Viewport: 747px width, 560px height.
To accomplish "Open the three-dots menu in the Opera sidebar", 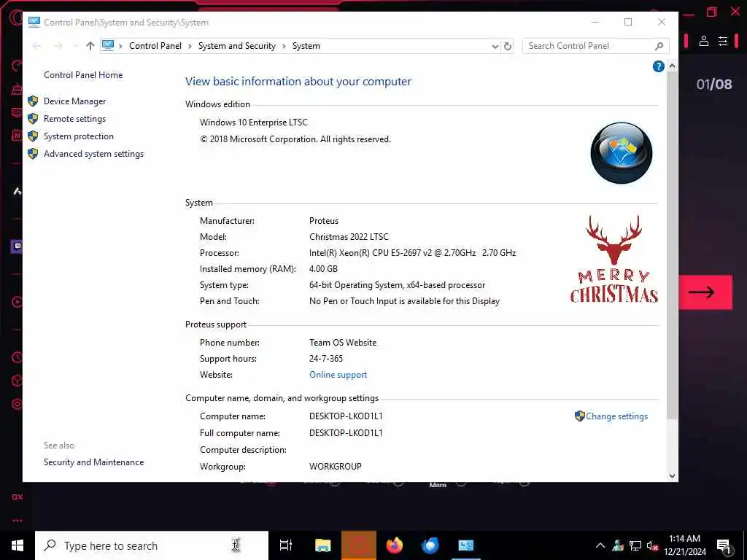I will click(x=18, y=521).
